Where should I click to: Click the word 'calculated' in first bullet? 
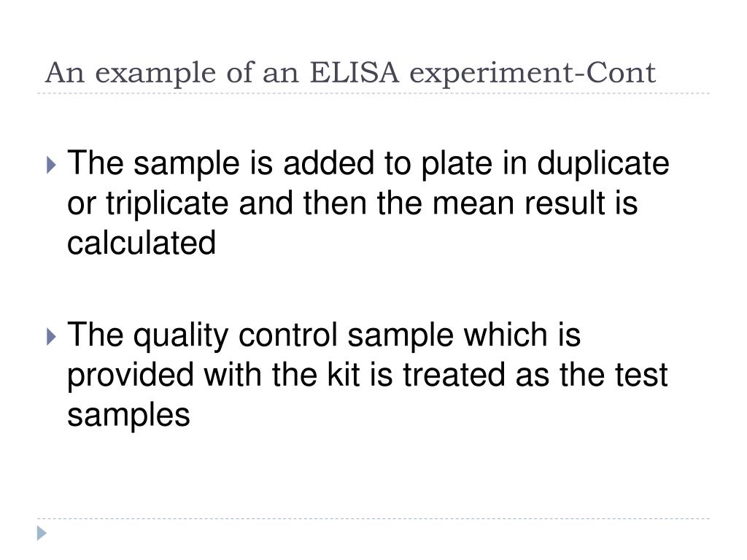coord(142,243)
